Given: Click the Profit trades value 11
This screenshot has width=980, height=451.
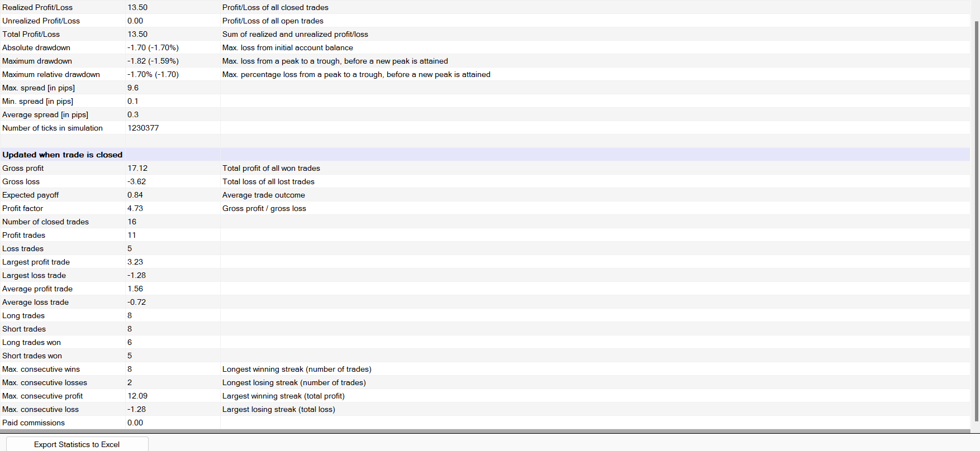Looking at the screenshot, I should point(132,235).
